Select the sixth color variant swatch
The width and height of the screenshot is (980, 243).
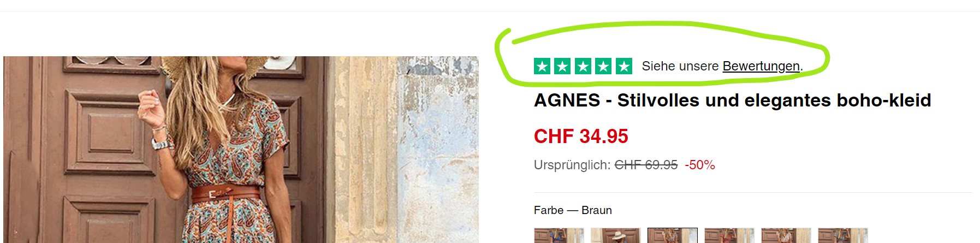pyautogui.click(x=843, y=235)
